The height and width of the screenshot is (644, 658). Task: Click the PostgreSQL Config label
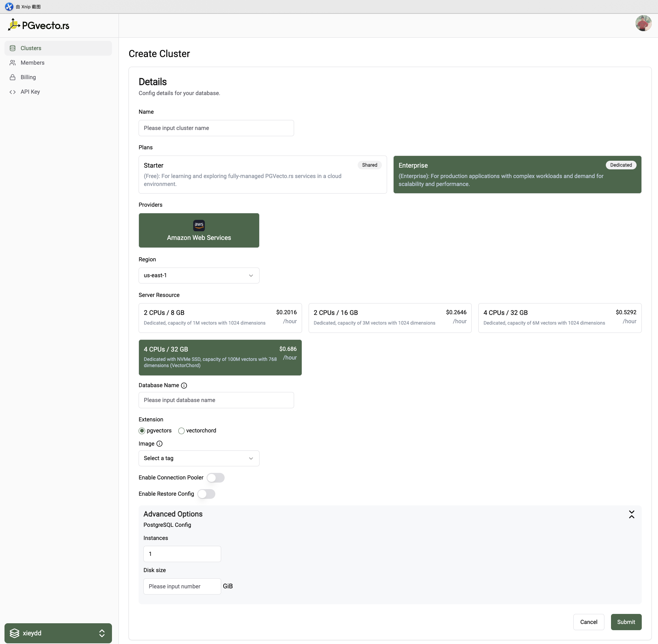[167, 525]
